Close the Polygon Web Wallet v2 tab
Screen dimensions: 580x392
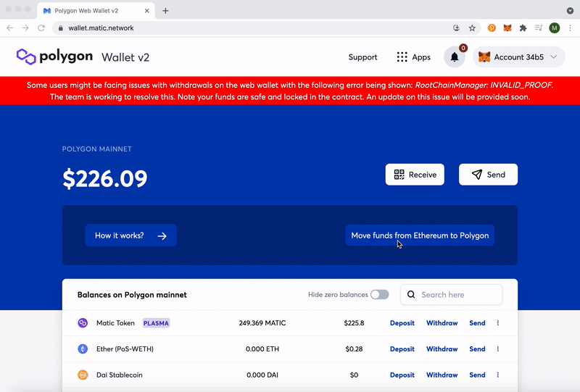point(147,11)
